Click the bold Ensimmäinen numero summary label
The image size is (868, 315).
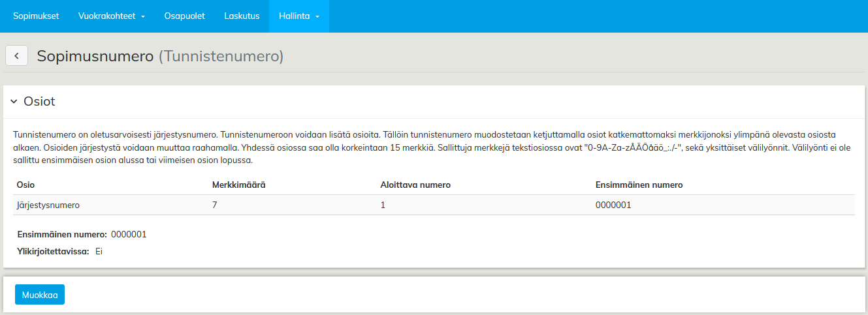[62, 234]
